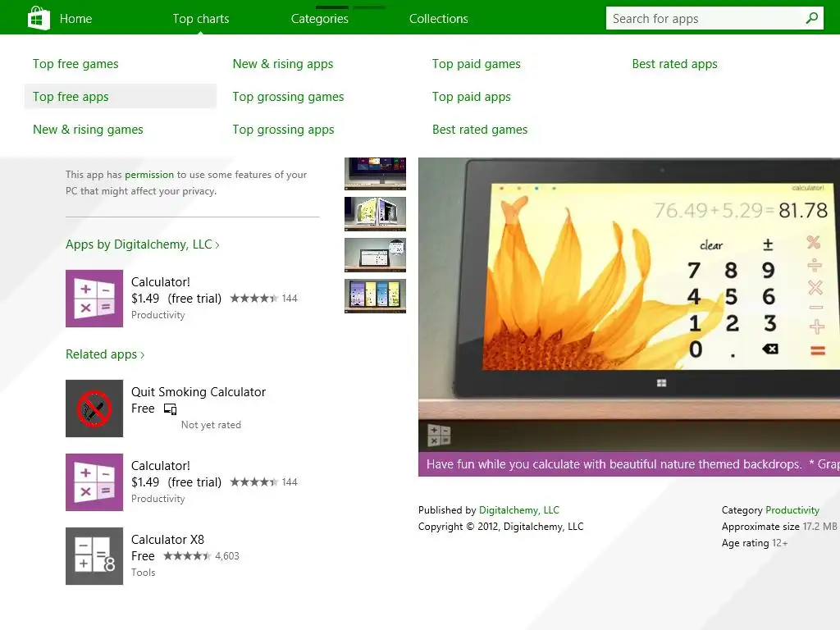
Task: Click the purple screenshot caption bar
Action: pos(629,464)
